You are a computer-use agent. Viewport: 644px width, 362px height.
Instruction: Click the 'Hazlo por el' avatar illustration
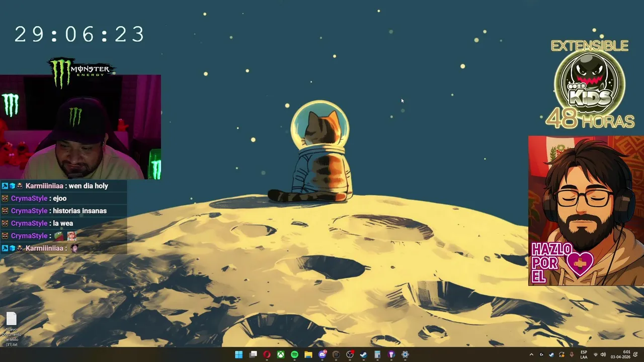pos(586,211)
